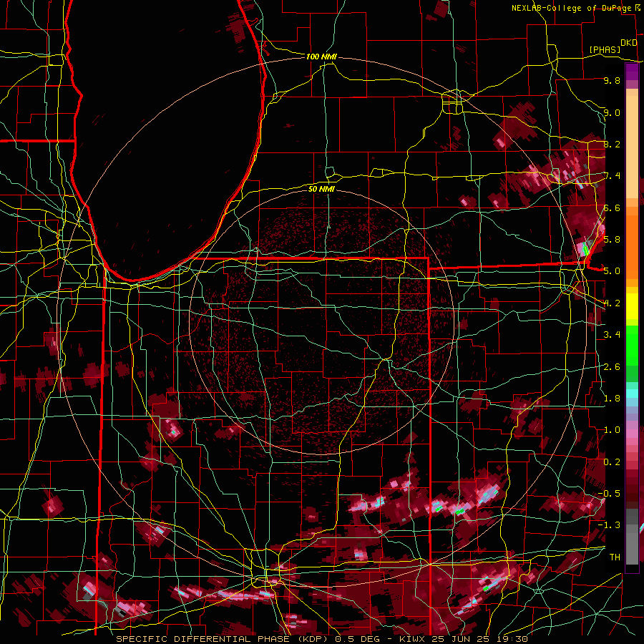Click the 5.8 scale value
This screenshot has height=644, width=644.
click(x=612, y=240)
